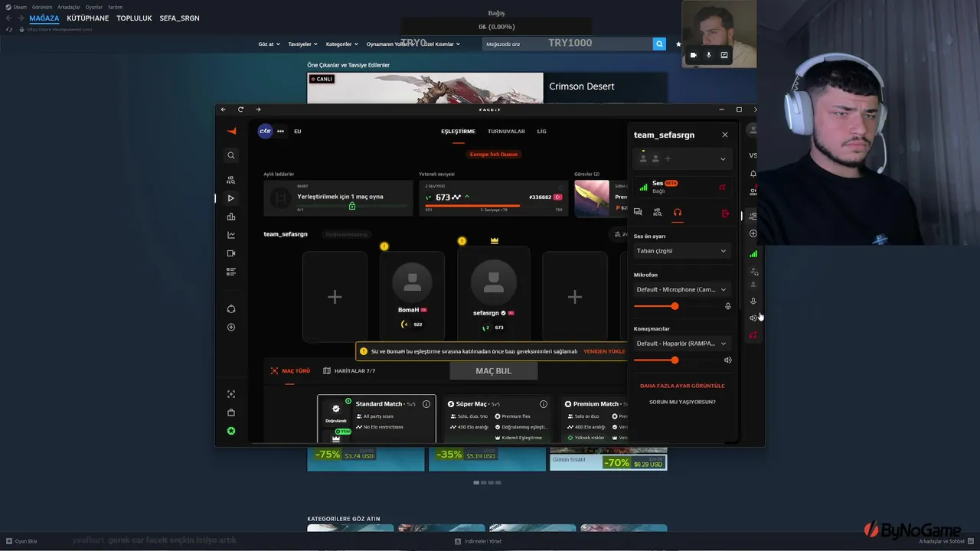
Task: Select MAÇ TÜRÜ tab
Action: (290, 371)
